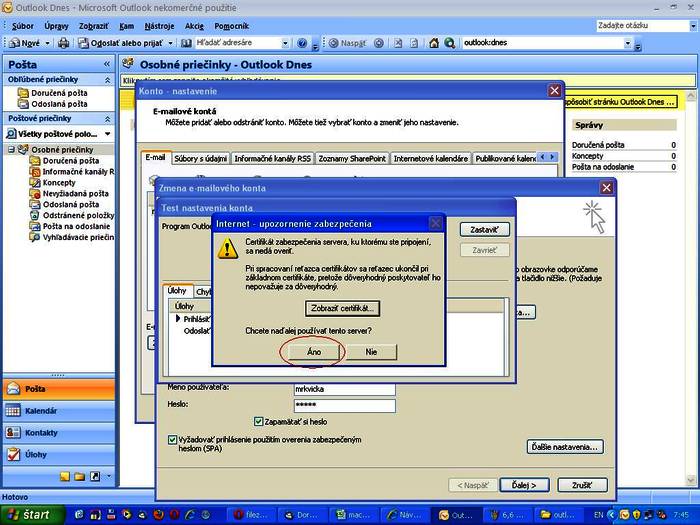
Task: Open Ďalšie nastavenia button
Action: point(565,447)
